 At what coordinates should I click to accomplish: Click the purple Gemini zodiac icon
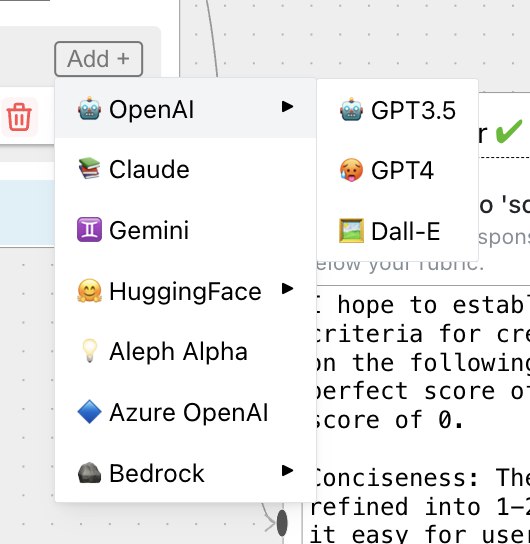click(89, 229)
